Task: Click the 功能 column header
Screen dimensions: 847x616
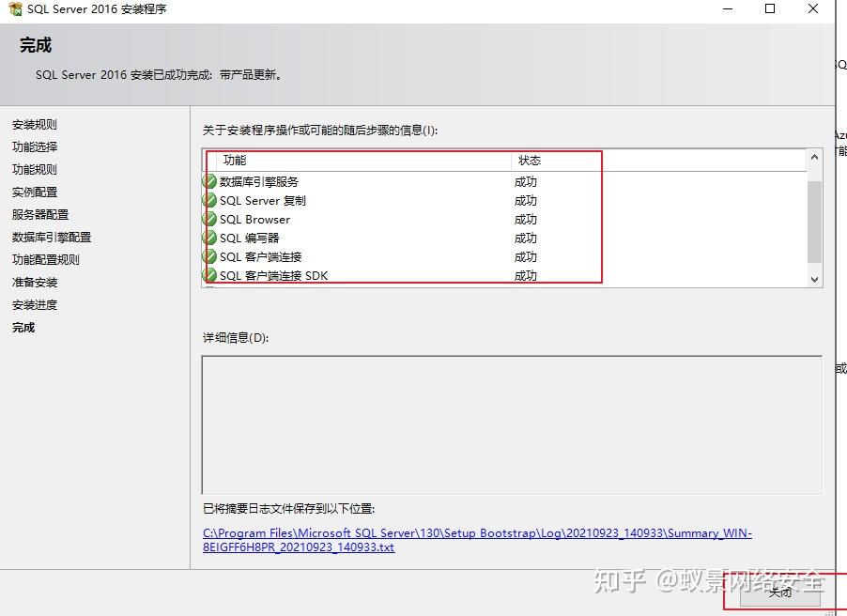Action: (235, 161)
